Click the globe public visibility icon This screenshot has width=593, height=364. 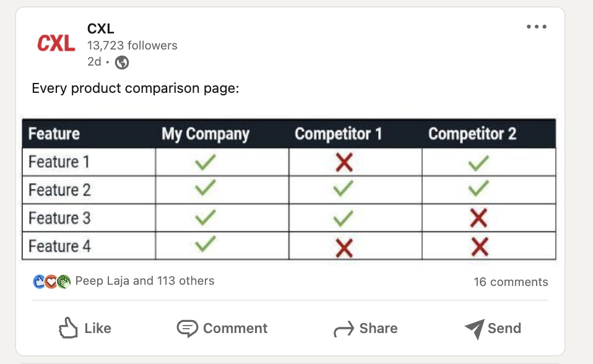pos(122,63)
